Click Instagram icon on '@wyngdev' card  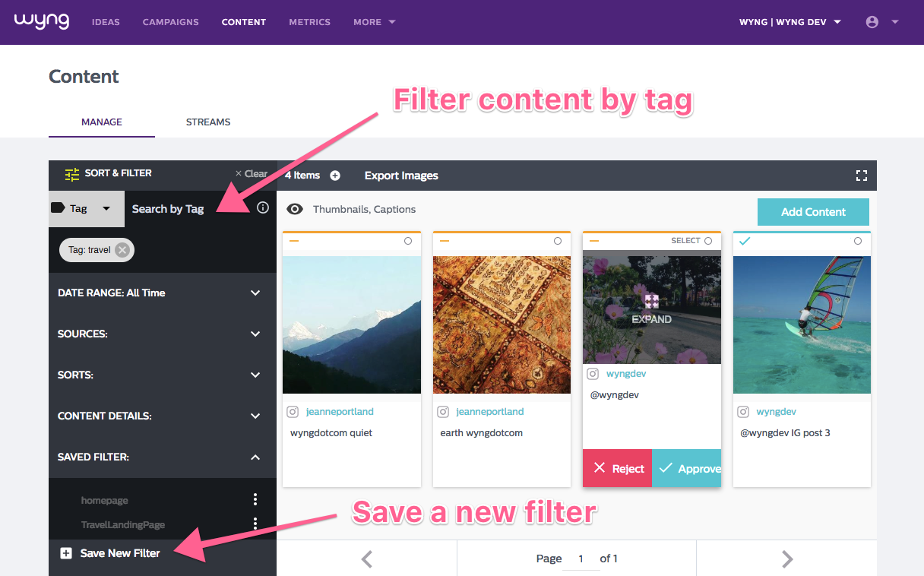pos(593,374)
